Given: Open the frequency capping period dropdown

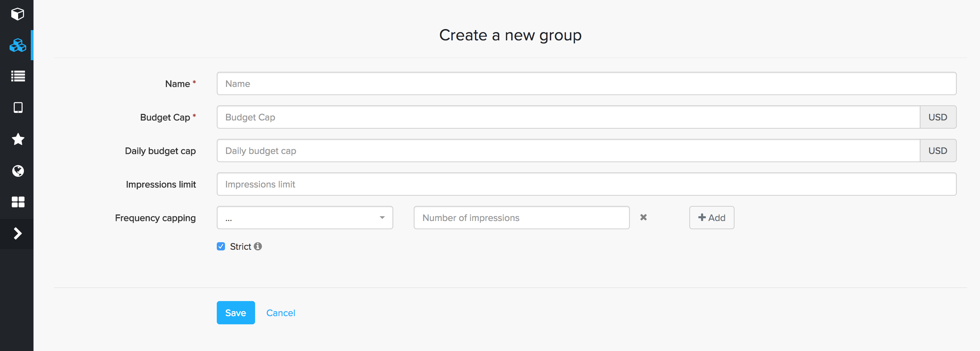Looking at the screenshot, I should pyautogui.click(x=305, y=218).
